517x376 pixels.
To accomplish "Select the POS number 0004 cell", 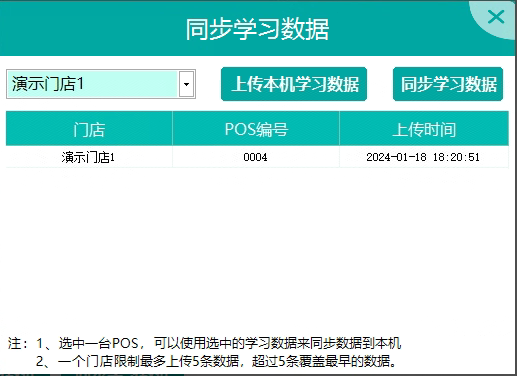I will pyautogui.click(x=256, y=157).
